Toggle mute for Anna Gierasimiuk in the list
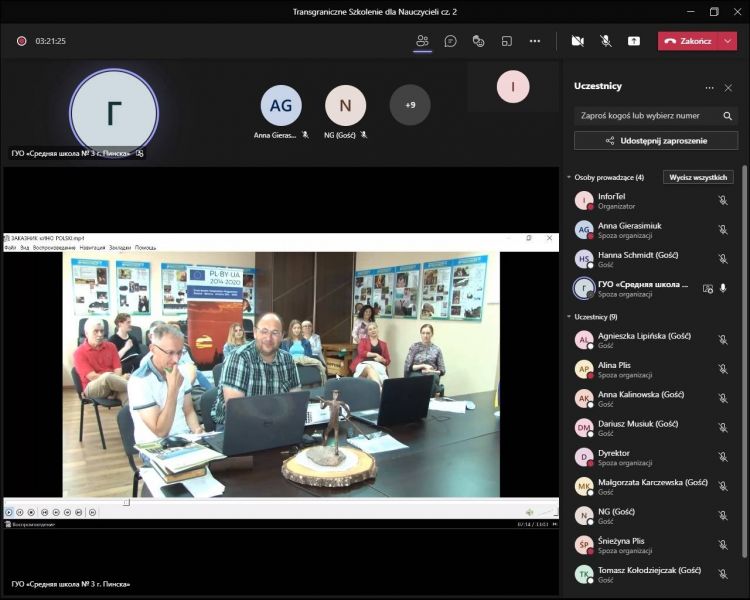Image resolution: width=750 pixels, height=600 pixels. (723, 229)
